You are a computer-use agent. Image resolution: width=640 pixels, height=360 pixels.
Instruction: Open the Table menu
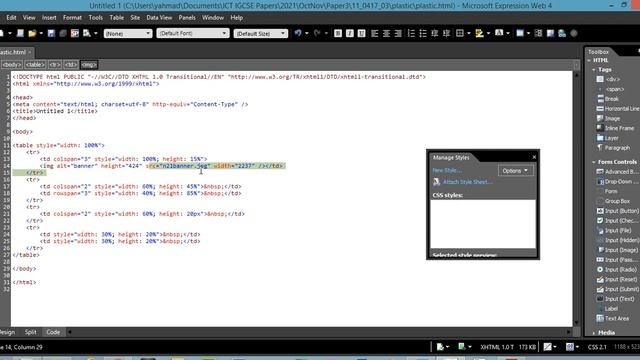pos(117,18)
